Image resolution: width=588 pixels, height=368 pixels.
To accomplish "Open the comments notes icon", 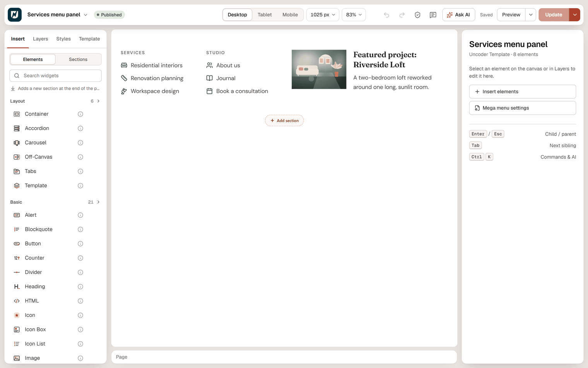I will tap(433, 15).
